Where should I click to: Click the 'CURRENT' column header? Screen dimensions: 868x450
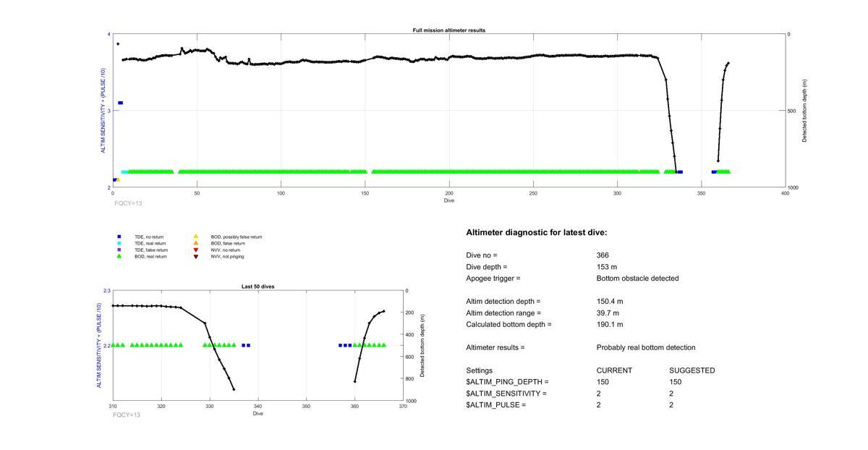tap(614, 370)
